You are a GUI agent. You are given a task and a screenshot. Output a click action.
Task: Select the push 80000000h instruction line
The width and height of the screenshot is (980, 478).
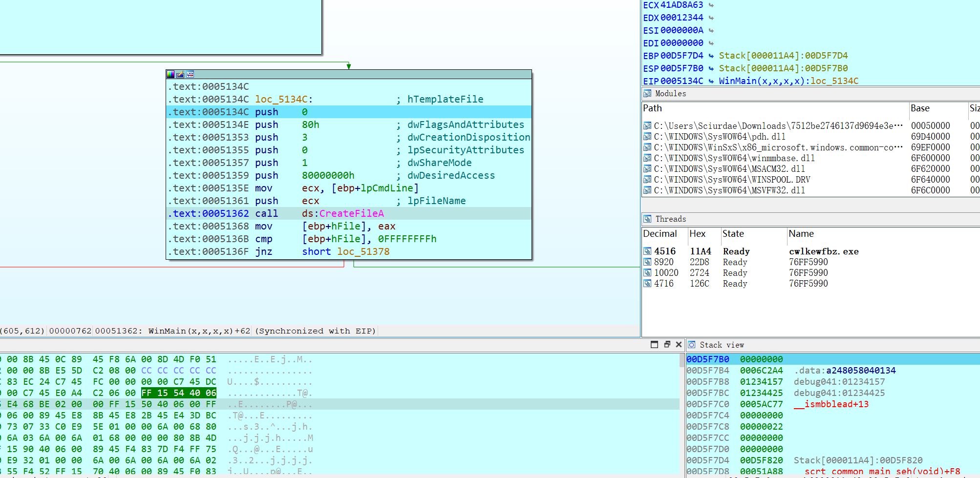(349, 176)
